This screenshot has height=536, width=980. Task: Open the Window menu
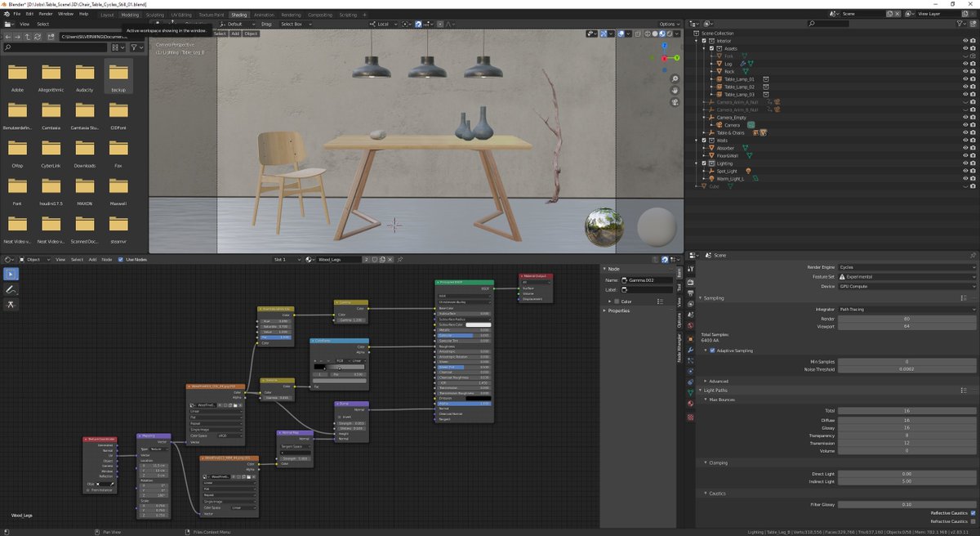point(65,14)
